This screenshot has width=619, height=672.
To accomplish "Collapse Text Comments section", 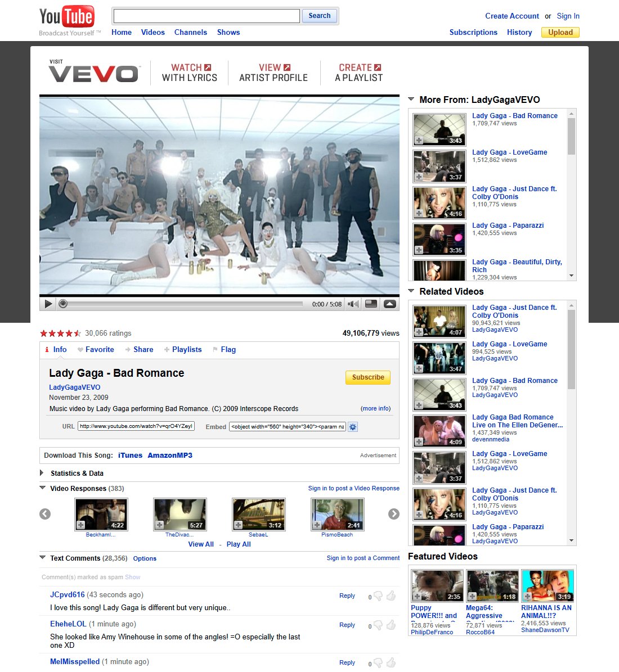I will pos(42,558).
